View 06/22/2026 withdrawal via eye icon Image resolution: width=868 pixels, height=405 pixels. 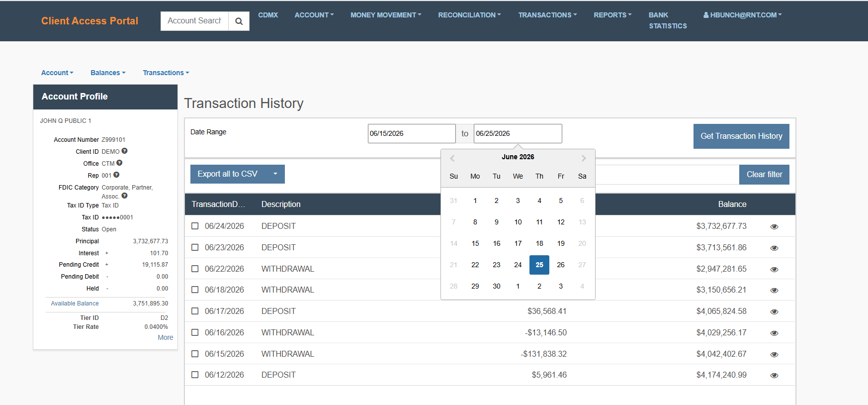pos(774,269)
